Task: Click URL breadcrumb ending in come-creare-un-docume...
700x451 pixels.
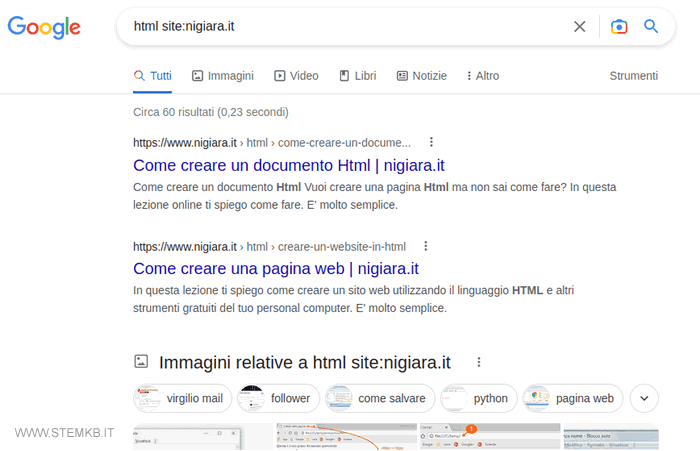Action: pyautogui.click(x=271, y=143)
